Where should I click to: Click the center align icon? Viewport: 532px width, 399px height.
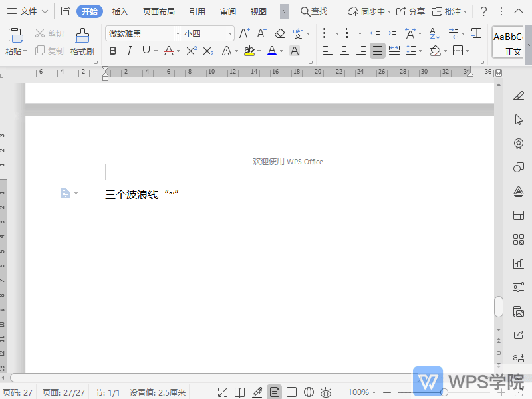coord(344,51)
